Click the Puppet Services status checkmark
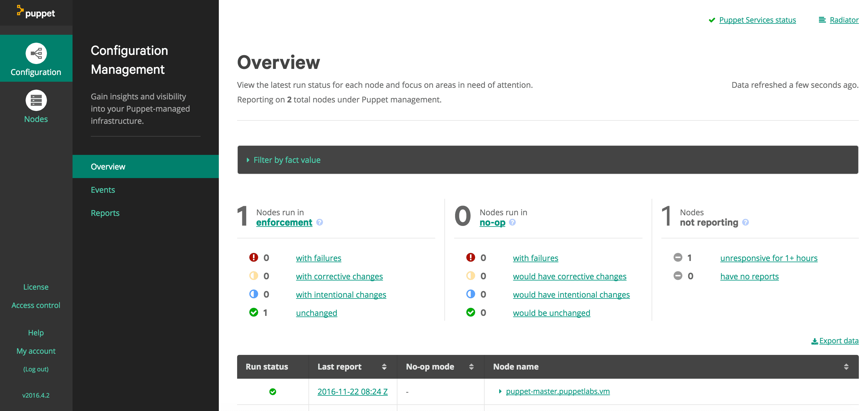Viewport: 868px width, 411px height. (x=712, y=20)
